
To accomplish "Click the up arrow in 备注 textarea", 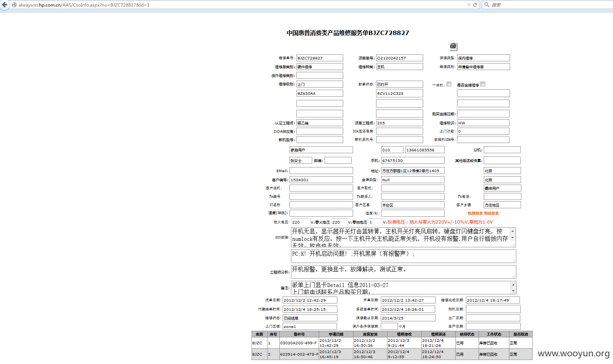I will (513, 285).
